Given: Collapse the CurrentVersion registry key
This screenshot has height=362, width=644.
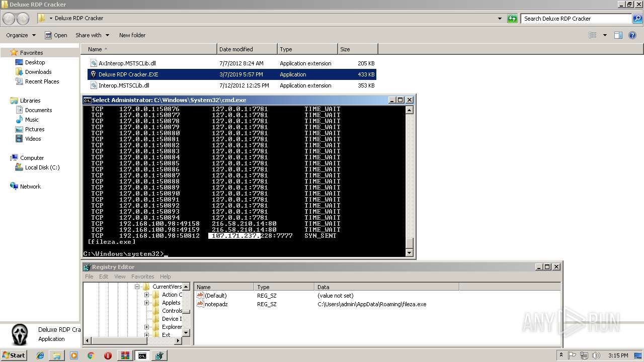Looking at the screenshot, I should click(x=136, y=287).
